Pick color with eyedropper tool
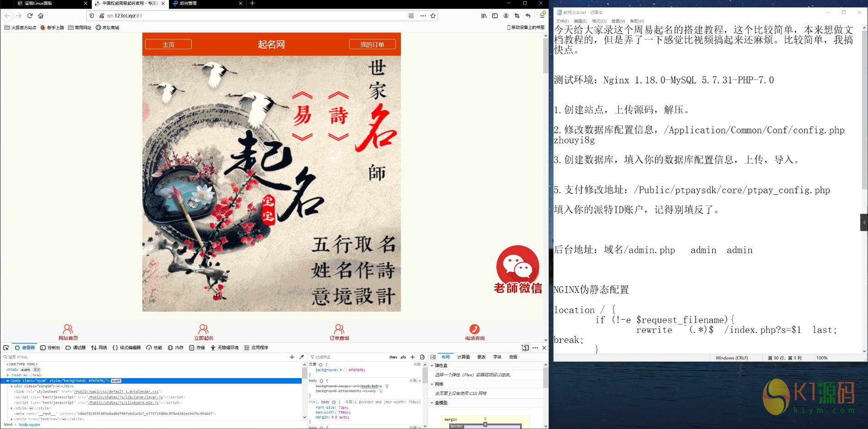Viewport: 868px width, 429px height. coord(301,357)
